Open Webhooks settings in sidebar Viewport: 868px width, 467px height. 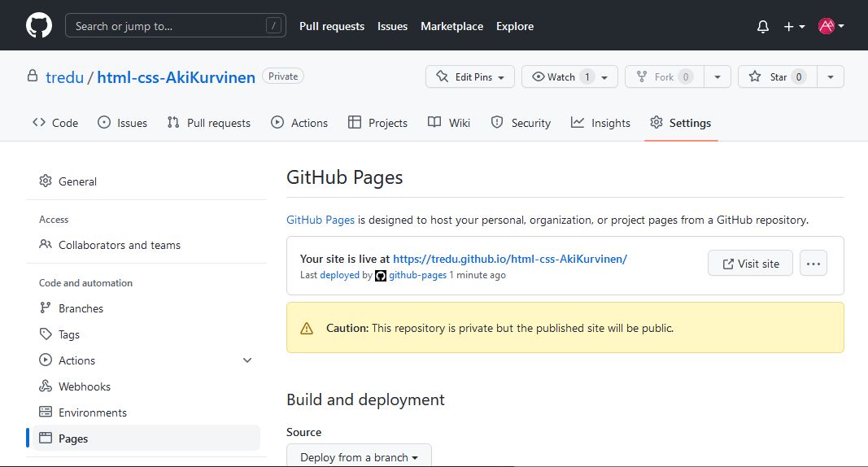(84, 386)
